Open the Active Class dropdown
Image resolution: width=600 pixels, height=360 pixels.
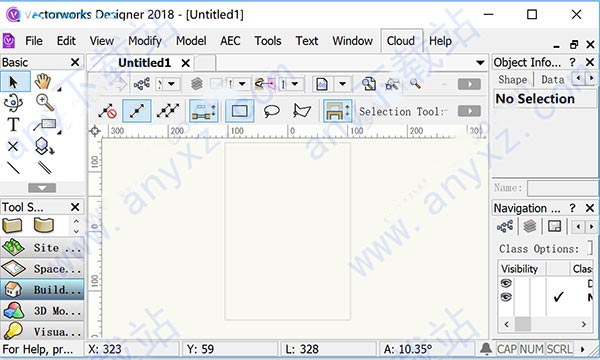(171, 84)
